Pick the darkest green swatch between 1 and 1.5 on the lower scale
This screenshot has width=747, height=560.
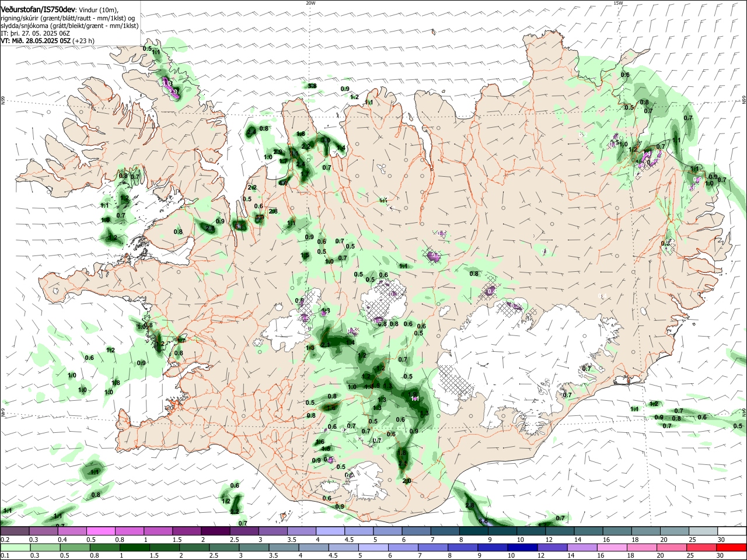point(135,547)
